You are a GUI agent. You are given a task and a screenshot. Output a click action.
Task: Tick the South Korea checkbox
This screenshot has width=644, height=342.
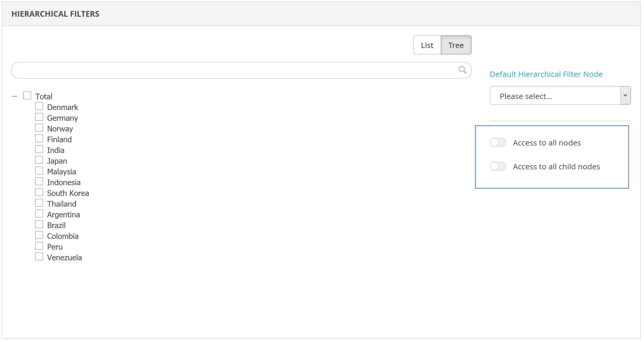(39, 192)
